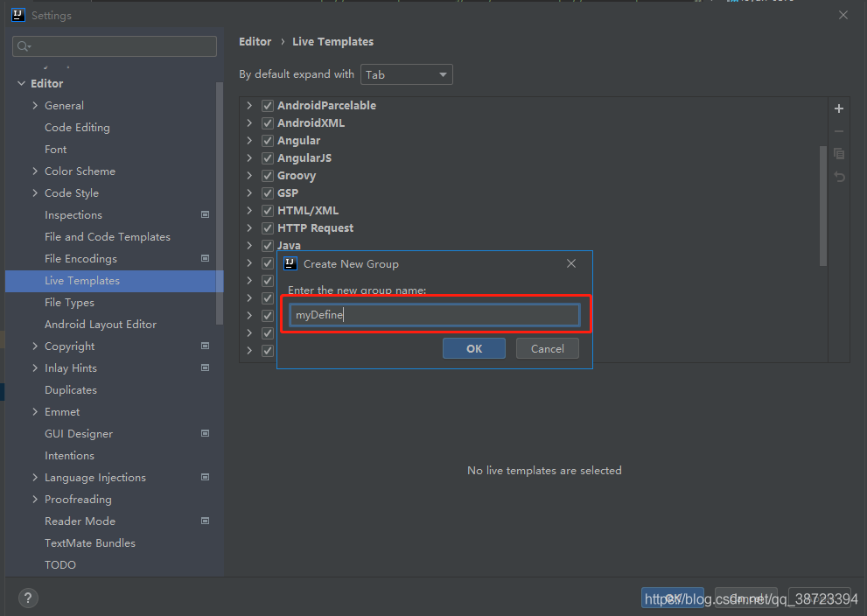Image resolution: width=867 pixels, height=616 pixels.
Task: Collapse the Editor settings section
Action: (22, 83)
